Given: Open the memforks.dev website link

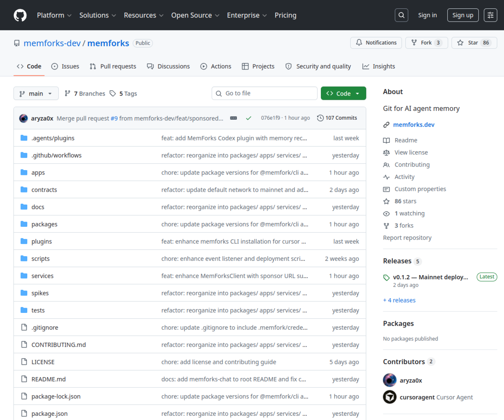Looking at the screenshot, I should point(414,125).
